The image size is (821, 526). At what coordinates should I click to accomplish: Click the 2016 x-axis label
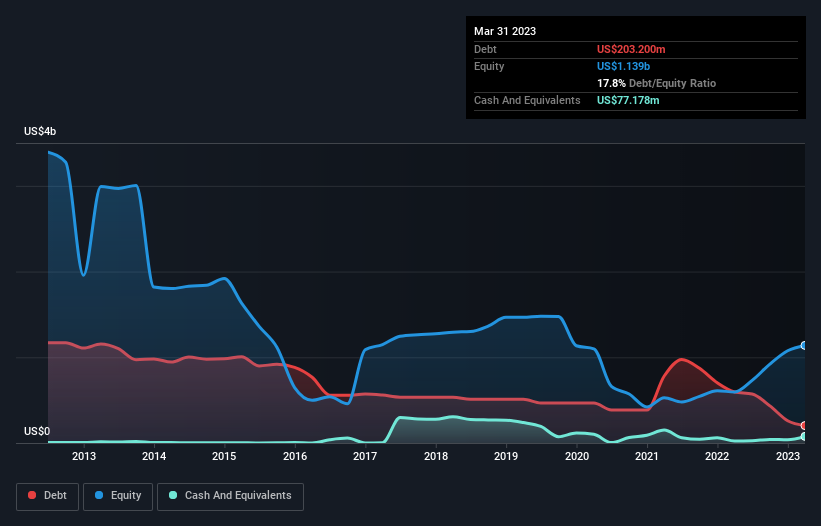click(295, 456)
